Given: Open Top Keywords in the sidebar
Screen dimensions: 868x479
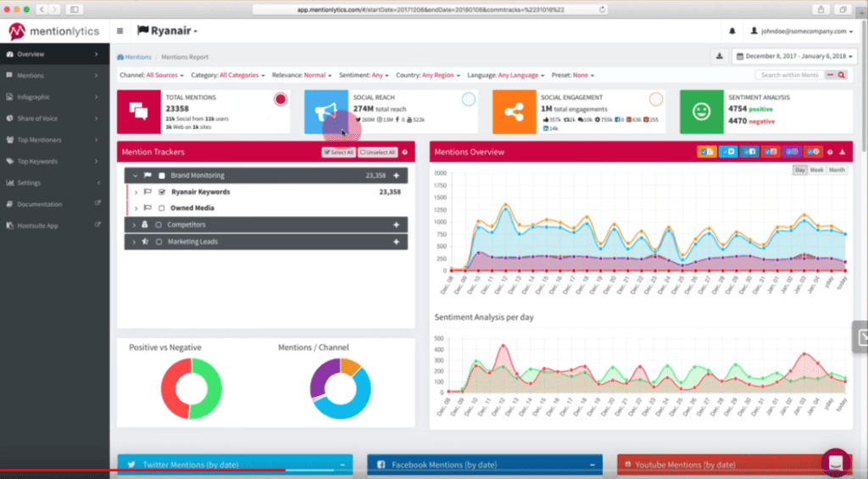Looking at the screenshot, I should 55,162.
